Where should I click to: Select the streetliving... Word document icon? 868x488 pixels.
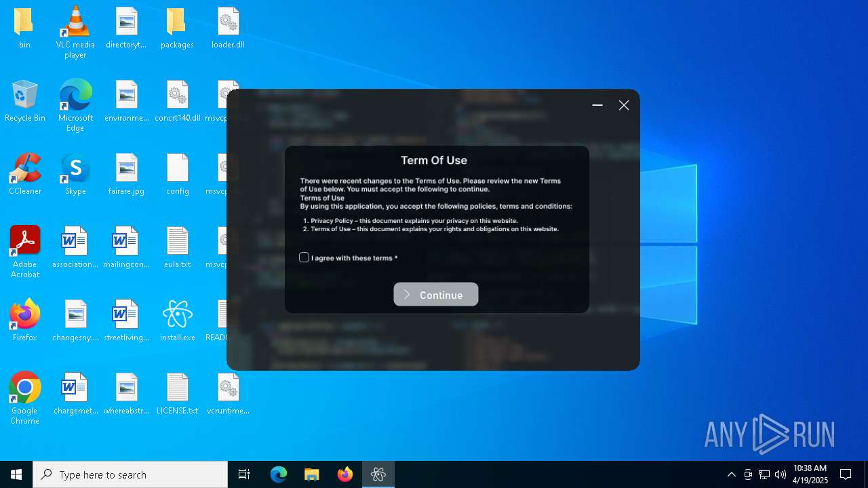(x=126, y=321)
